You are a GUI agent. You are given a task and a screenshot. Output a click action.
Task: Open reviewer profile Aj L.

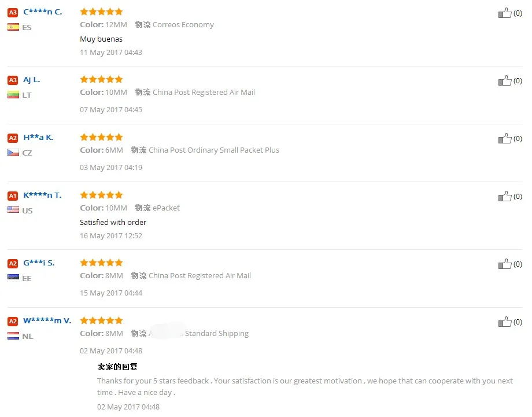(32, 80)
